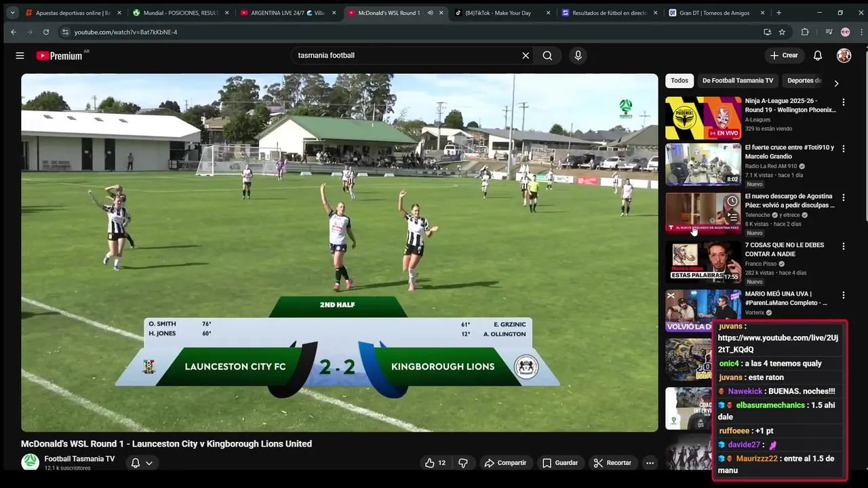Open 7 COSAS QUE NO LE DEBES thumbnail

[x=703, y=262]
